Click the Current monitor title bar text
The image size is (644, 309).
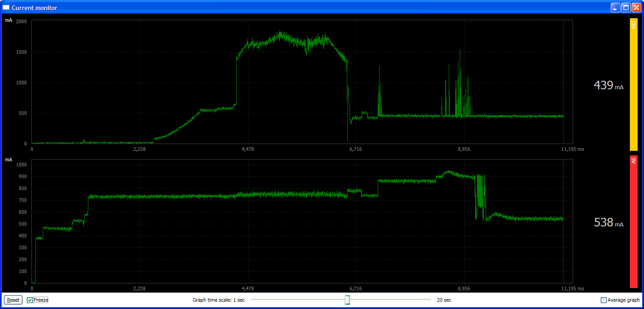pos(35,8)
